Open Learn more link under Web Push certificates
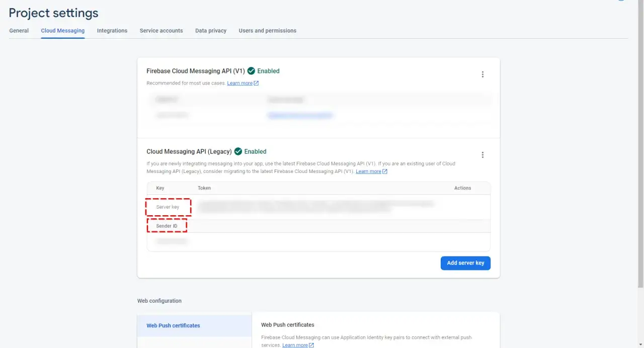644x348 pixels. tap(295, 345)
